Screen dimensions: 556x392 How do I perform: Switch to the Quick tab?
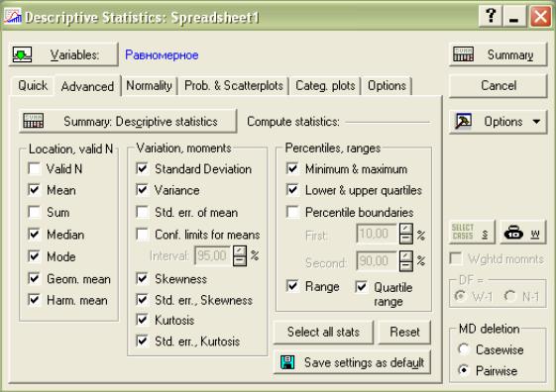33,86
